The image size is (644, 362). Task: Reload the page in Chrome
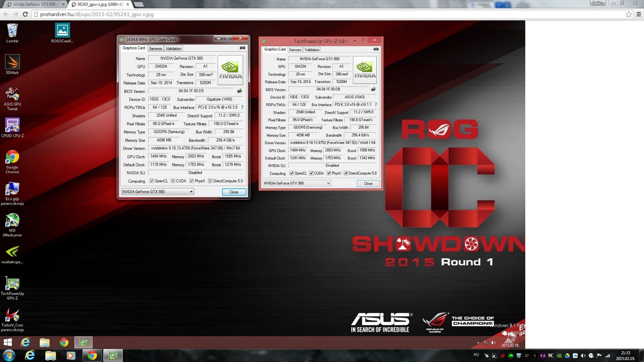25,14
